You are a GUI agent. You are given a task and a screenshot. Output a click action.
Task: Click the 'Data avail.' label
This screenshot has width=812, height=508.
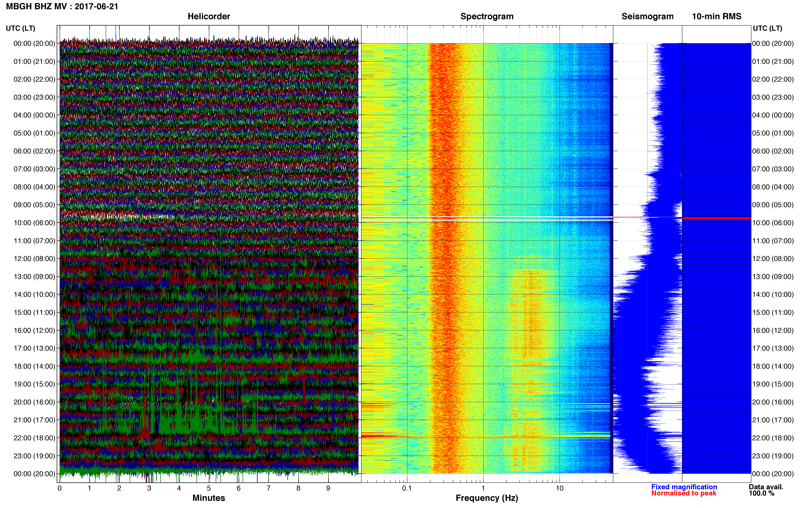[x=766, y=487]
